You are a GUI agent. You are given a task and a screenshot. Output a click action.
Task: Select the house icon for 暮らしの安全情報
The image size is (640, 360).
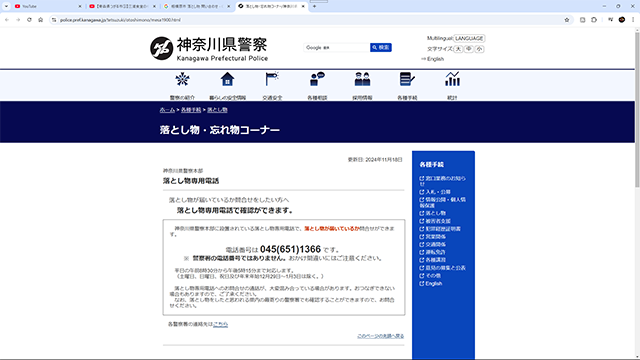click(x=227, y=79)
